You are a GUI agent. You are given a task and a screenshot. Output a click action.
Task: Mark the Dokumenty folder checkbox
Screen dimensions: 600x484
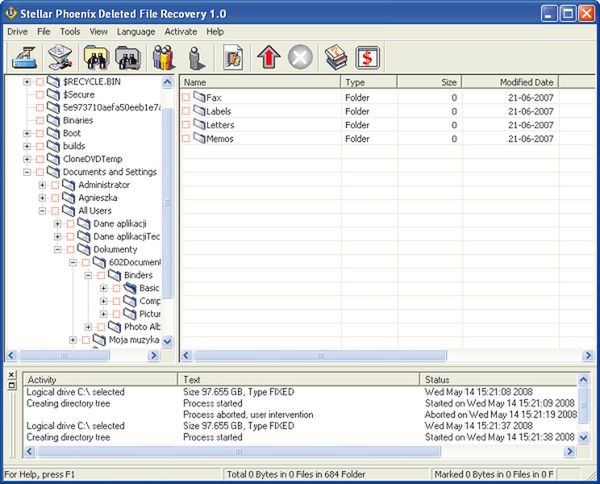pyautogui.click(x=70, y=250)
